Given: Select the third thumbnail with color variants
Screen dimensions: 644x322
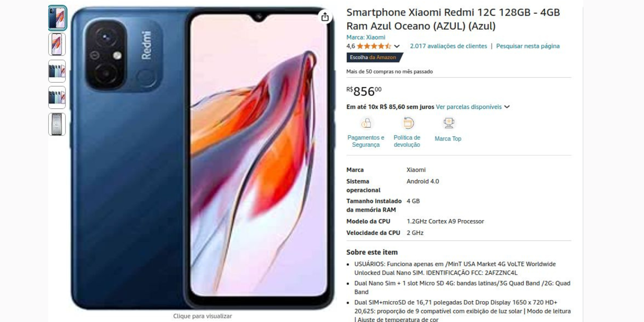Looking at the screenshot, I should [x=57, y=71].
